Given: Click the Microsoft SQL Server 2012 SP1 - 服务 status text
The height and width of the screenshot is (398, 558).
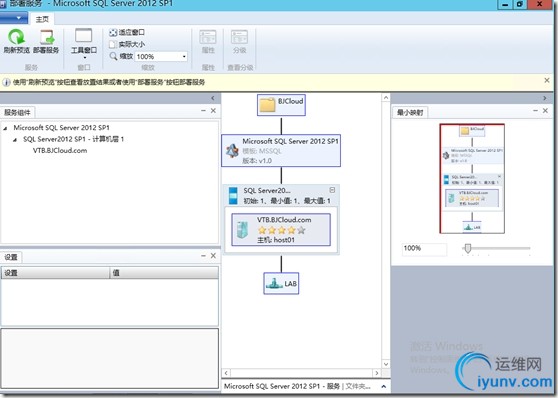Looking at the screenshot, I should [x=281, y=386].
